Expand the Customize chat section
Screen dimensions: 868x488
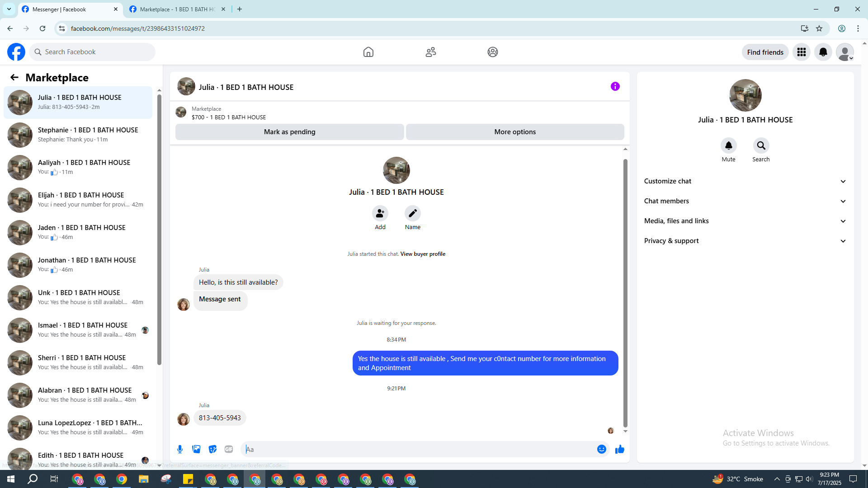click(745, 181)
